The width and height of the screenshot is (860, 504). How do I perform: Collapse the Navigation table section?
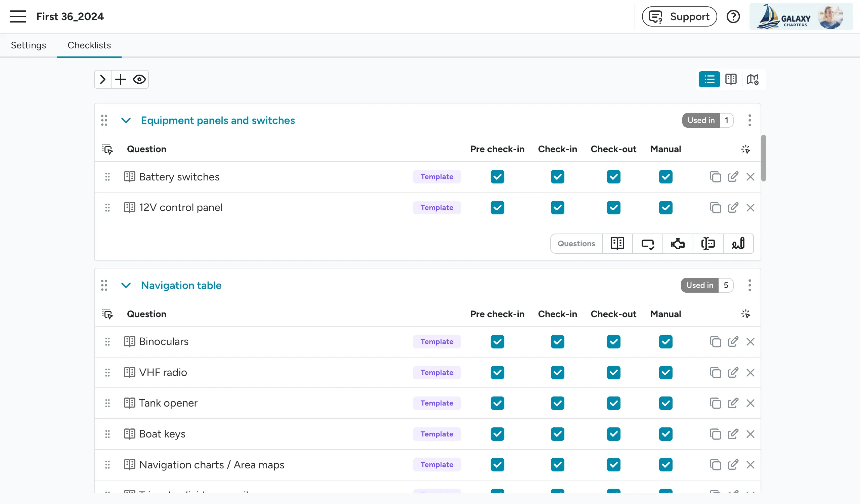(126, 285)
